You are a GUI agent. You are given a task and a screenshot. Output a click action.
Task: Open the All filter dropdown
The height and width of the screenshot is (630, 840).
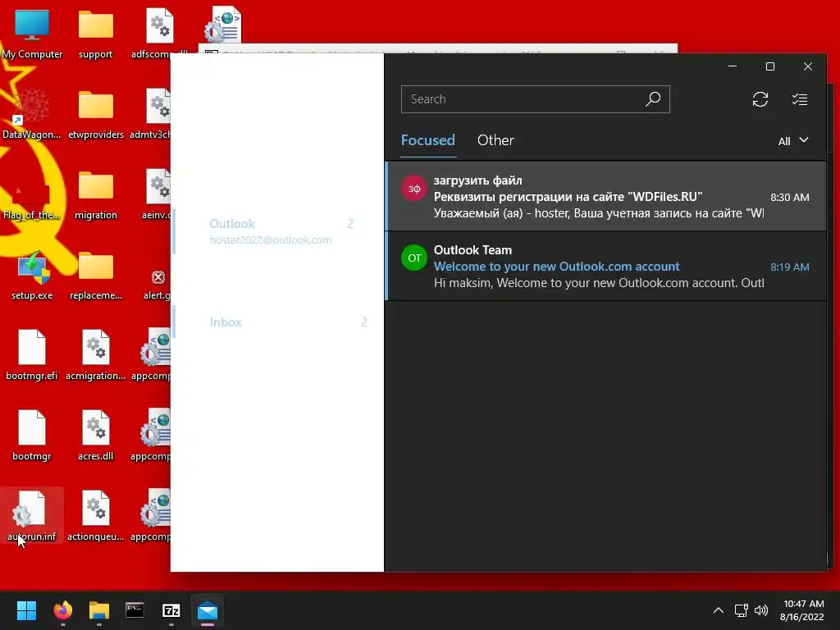(x=793, y=141)
